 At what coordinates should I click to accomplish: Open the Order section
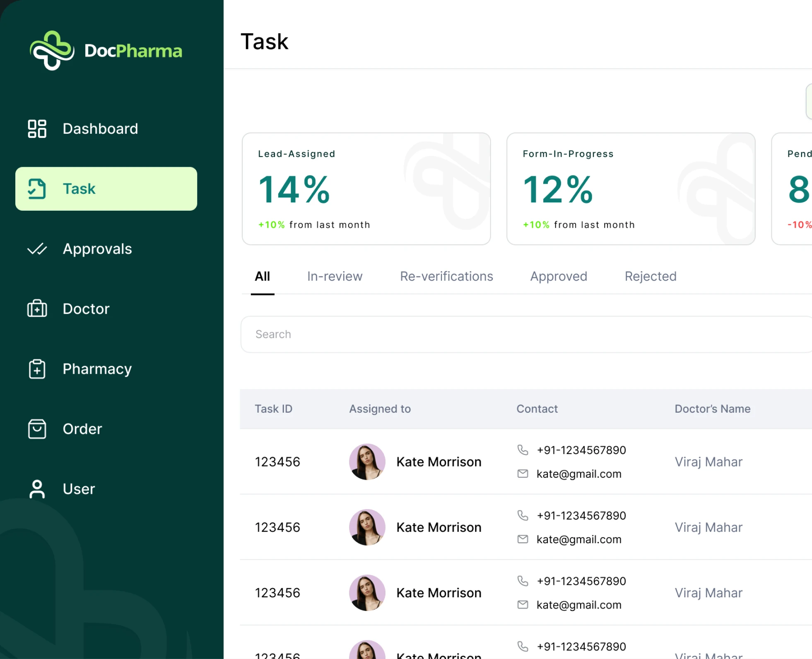[82, 429]
